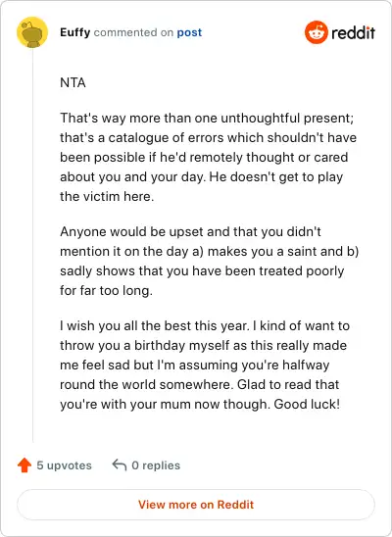Click the paragraph starting "That's way more"

pos(208,157)
